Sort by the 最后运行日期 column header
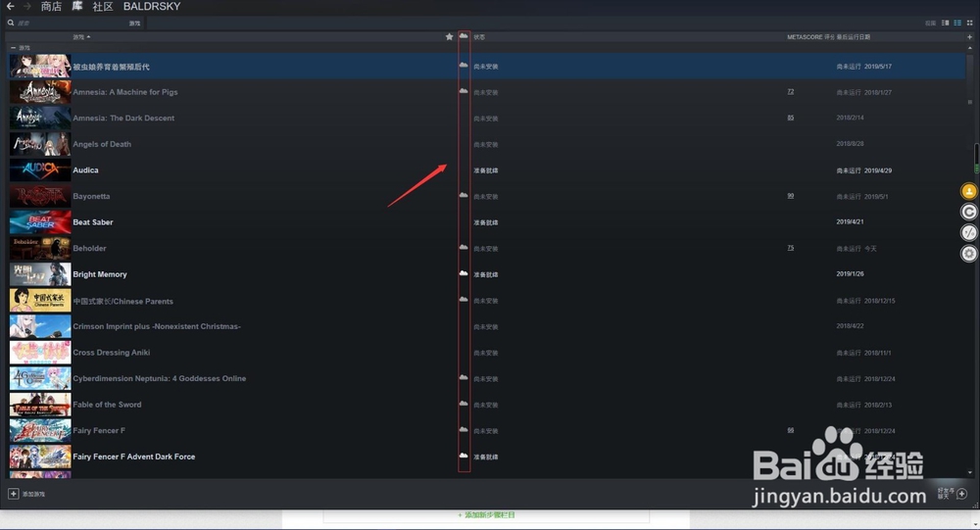This screenshot has width=980, height=530. tap(854, 37)
